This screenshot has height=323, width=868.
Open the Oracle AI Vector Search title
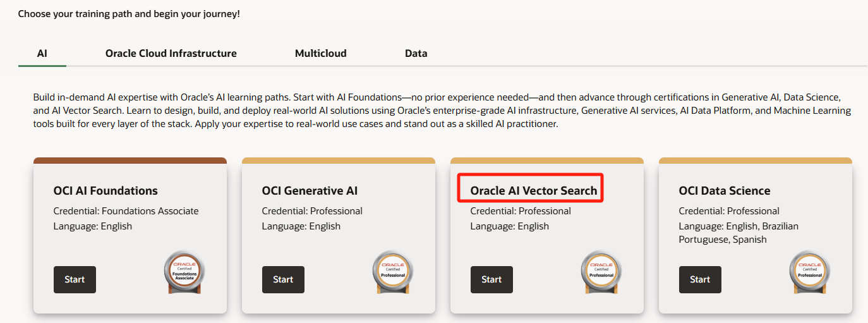point(533,191)
